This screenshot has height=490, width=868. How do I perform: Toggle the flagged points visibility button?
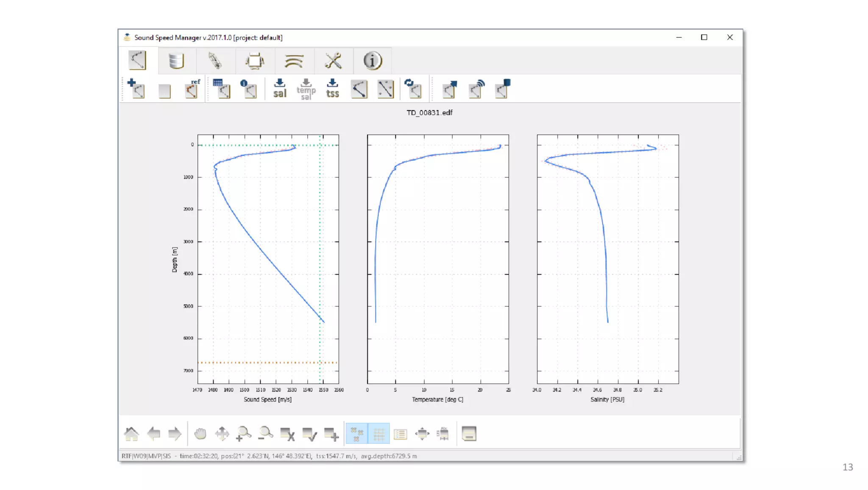[x=357, y=434]
